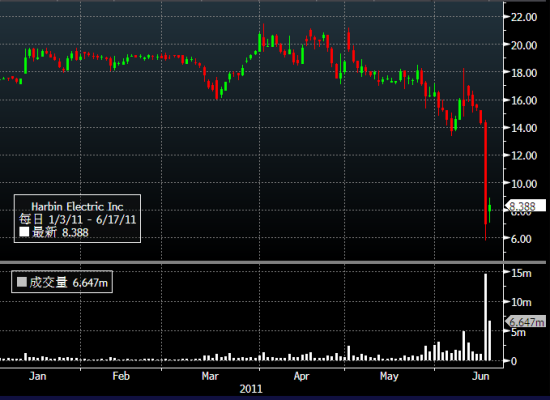Click the 22.00 price axis label
Image resolution: width=550 pixels, height=400 pixels.
point(524,17)
